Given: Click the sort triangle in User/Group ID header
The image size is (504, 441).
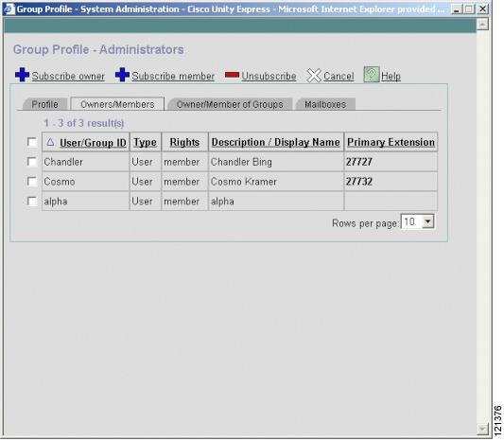Looking at the screenshot, I should [50, 142].
